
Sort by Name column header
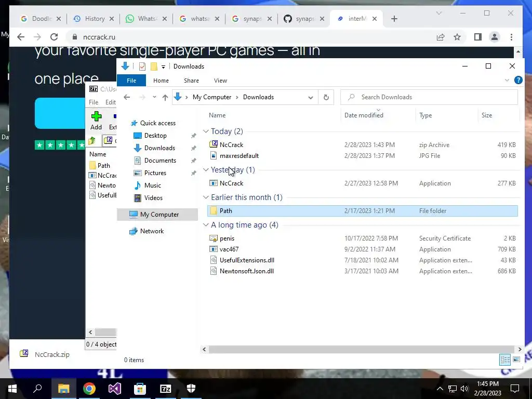217,115
